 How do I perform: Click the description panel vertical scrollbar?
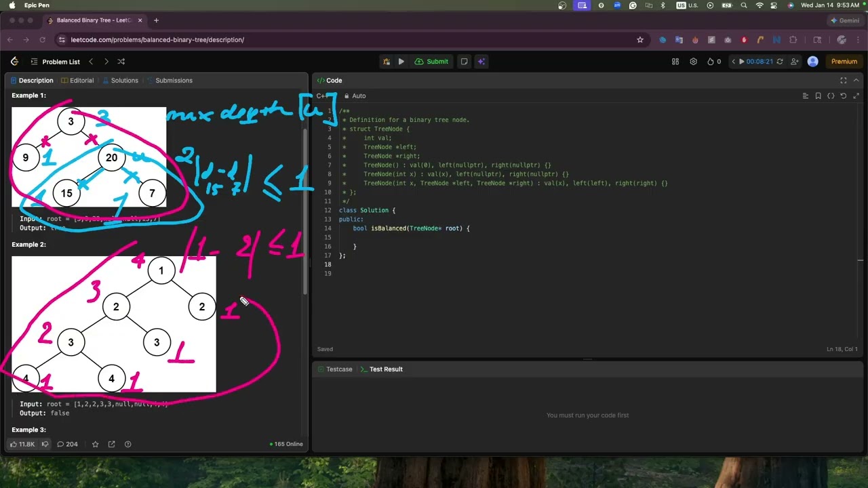[x=304, y=210]
